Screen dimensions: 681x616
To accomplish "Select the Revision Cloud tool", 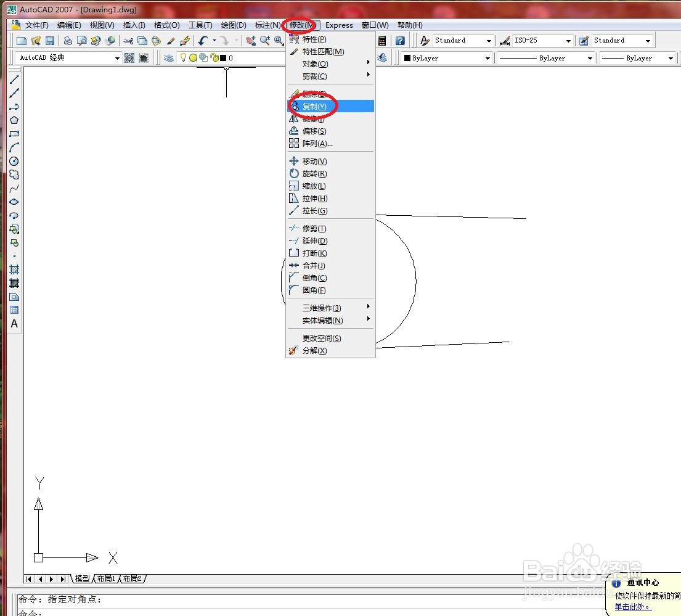I will coord(14,175).
